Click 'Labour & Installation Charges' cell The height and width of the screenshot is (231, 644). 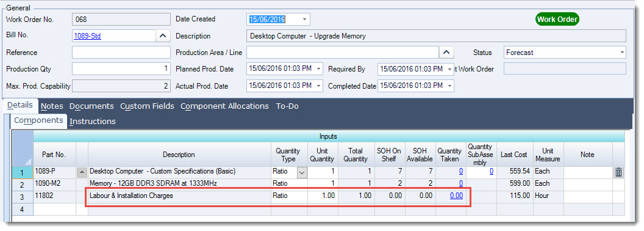(x=179, y=196)
